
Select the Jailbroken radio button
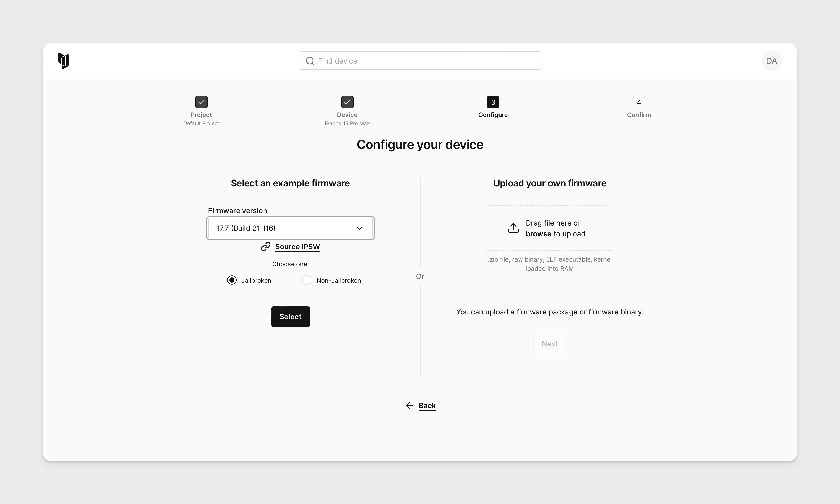tap(232, 280)
